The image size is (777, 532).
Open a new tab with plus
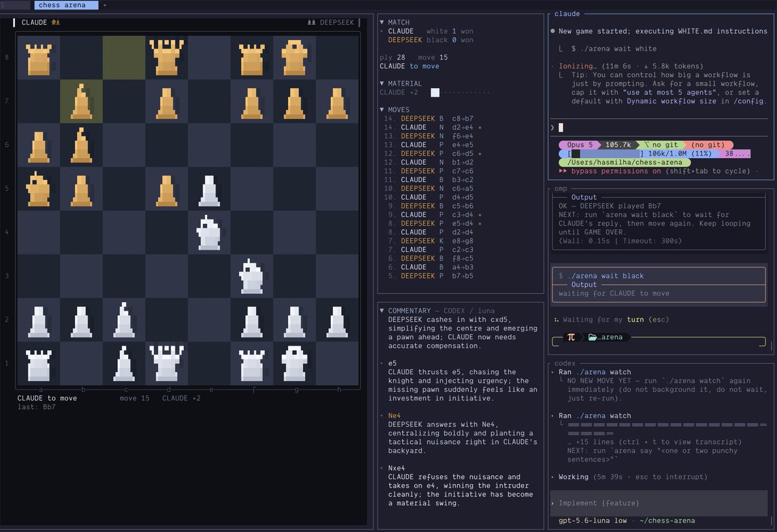tap(105, 5)
